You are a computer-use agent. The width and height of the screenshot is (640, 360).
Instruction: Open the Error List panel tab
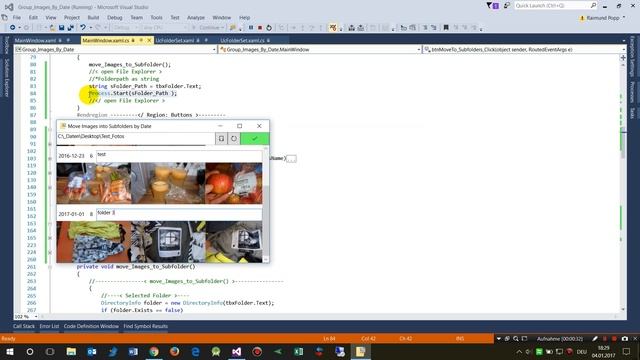(49, 326)
